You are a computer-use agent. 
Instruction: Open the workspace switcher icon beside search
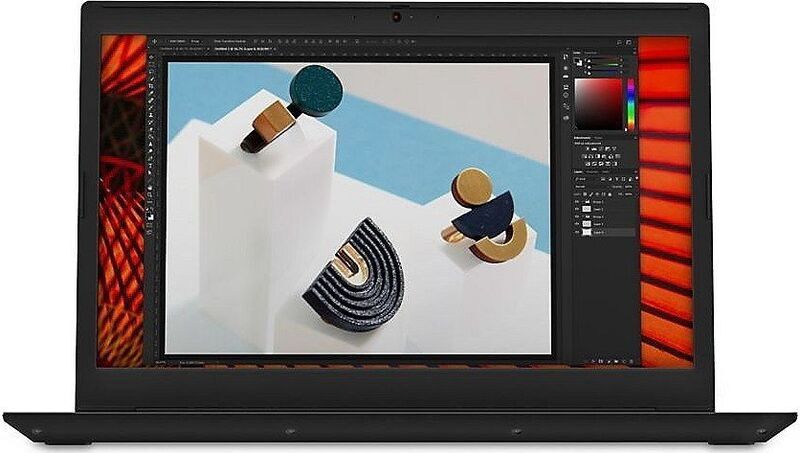coord(629,42)
